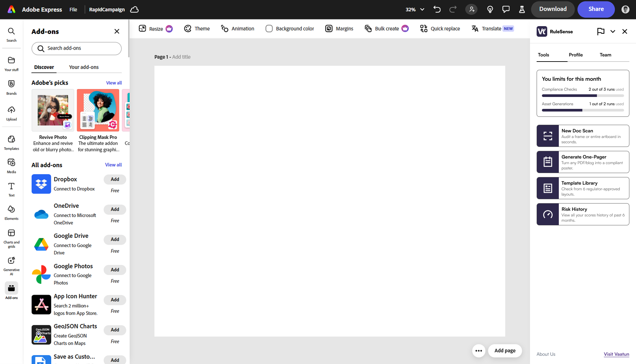The width and height of the screenshot is (636, 364).
Task: Click the cloud sync status icon
Action: [x=134, y=9]
